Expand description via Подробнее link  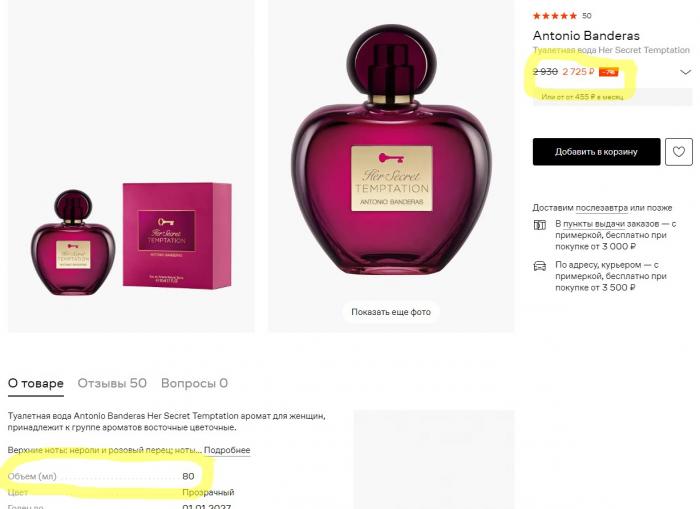pos(227,450)
